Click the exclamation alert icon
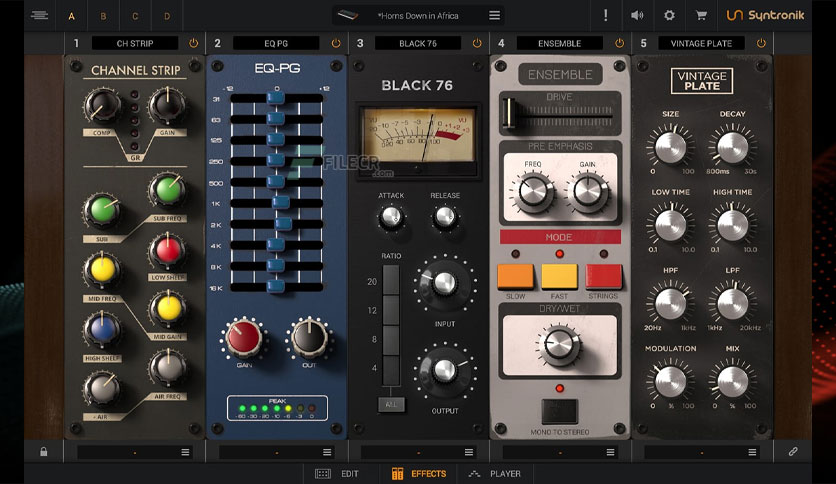Screen dimensions: 836x484 (605, 15)
